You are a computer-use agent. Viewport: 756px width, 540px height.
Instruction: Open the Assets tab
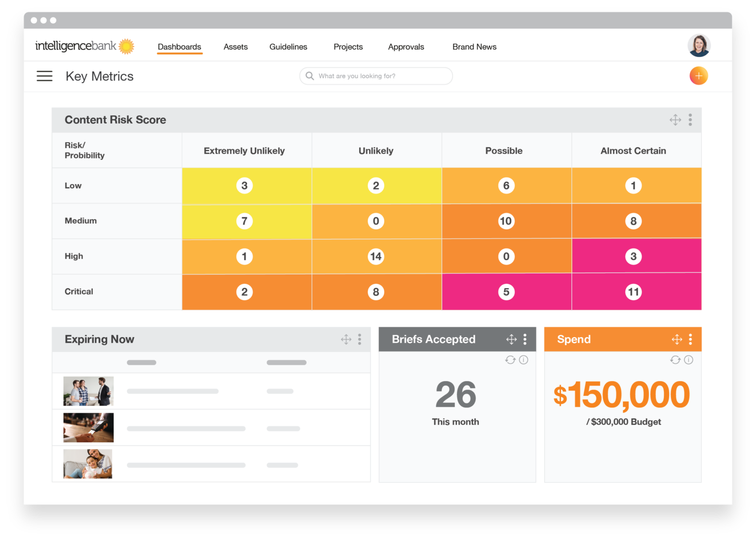tap(236, 47)
